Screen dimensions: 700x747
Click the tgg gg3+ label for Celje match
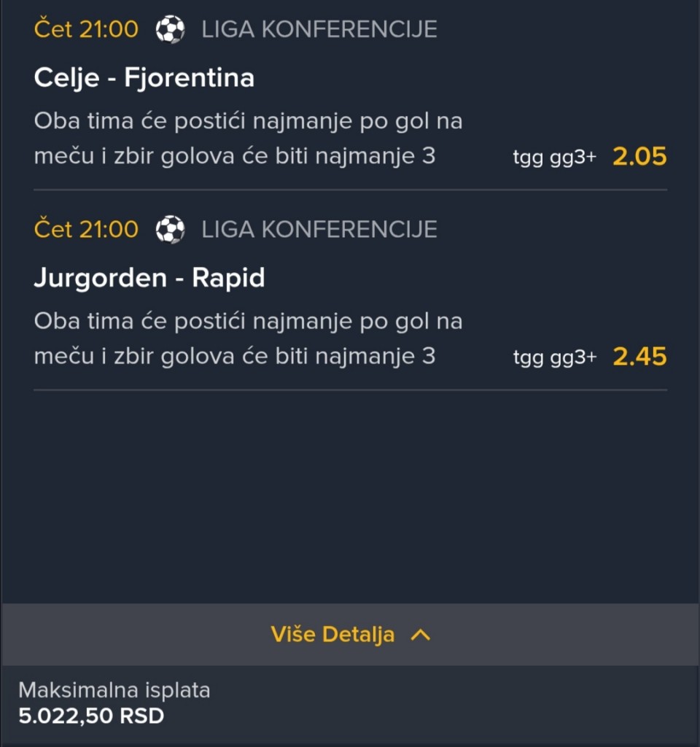(554, 158)
